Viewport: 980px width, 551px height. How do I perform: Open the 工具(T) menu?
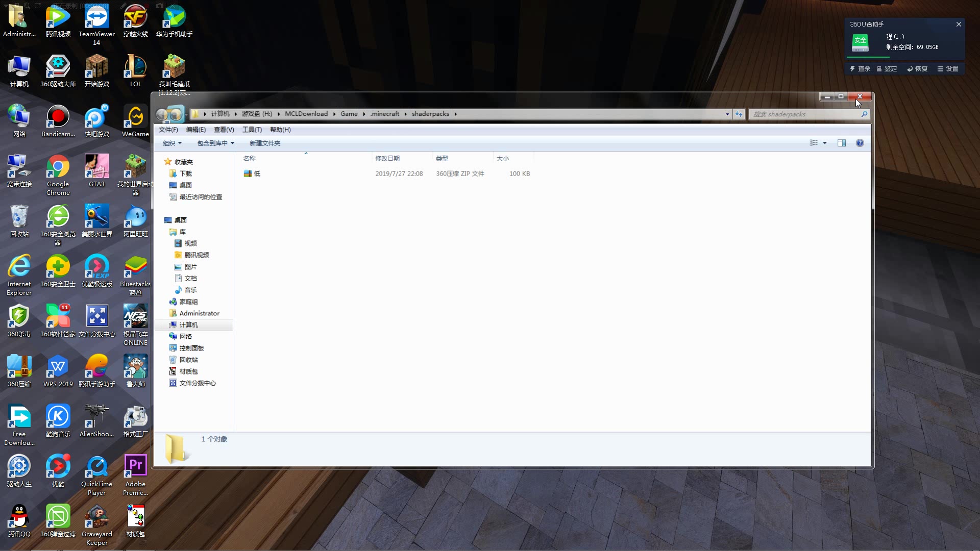point(252,130)
